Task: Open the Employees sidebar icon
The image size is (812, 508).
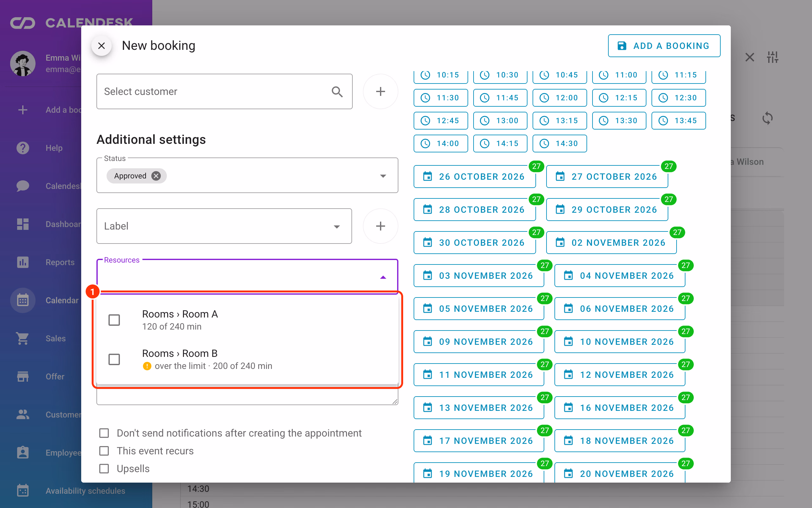Action: [x=23, y=452]
